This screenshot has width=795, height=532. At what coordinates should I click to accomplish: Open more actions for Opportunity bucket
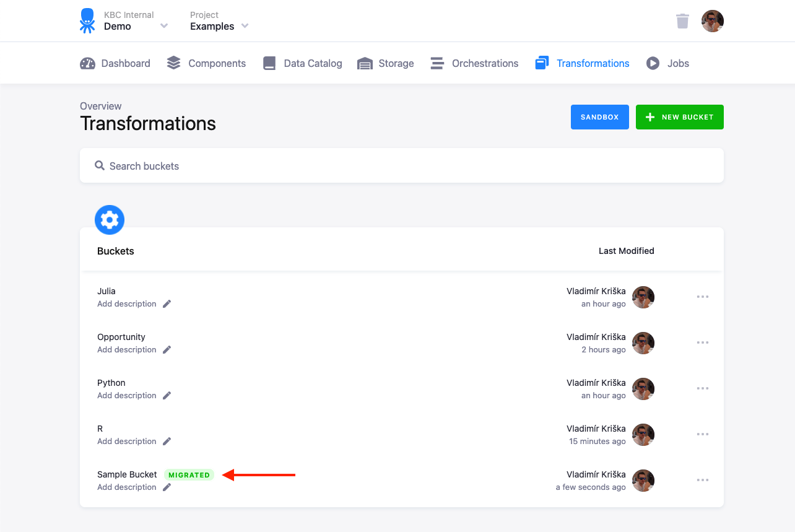[x=702, y=342]
